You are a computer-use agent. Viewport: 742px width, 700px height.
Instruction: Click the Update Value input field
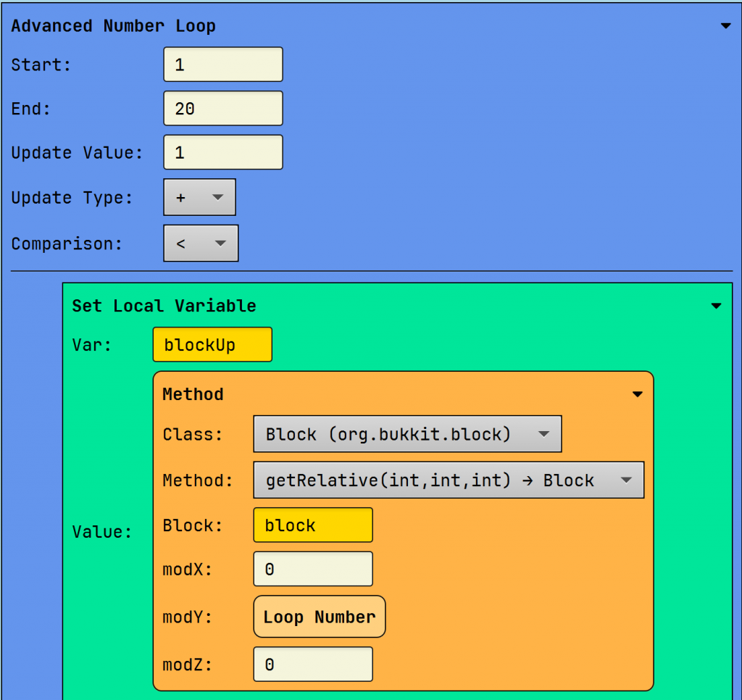coord(223,153)
